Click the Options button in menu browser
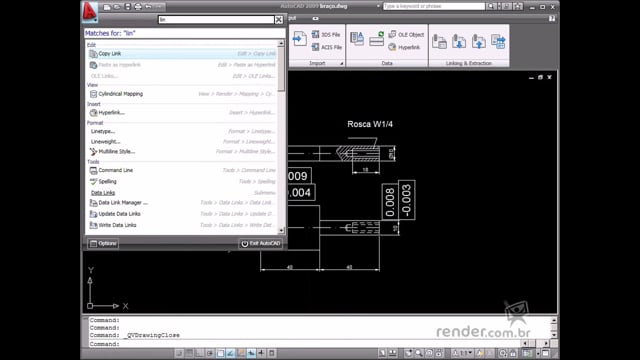 point(103,244)
